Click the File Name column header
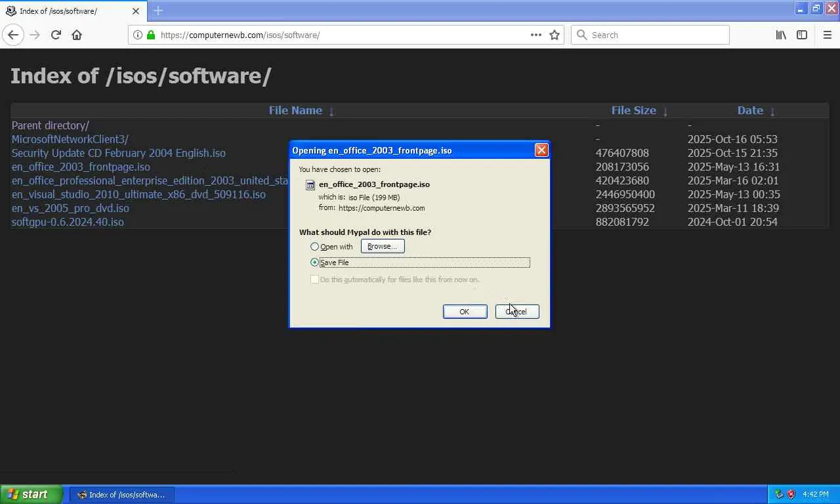 (x=295, y=110)
